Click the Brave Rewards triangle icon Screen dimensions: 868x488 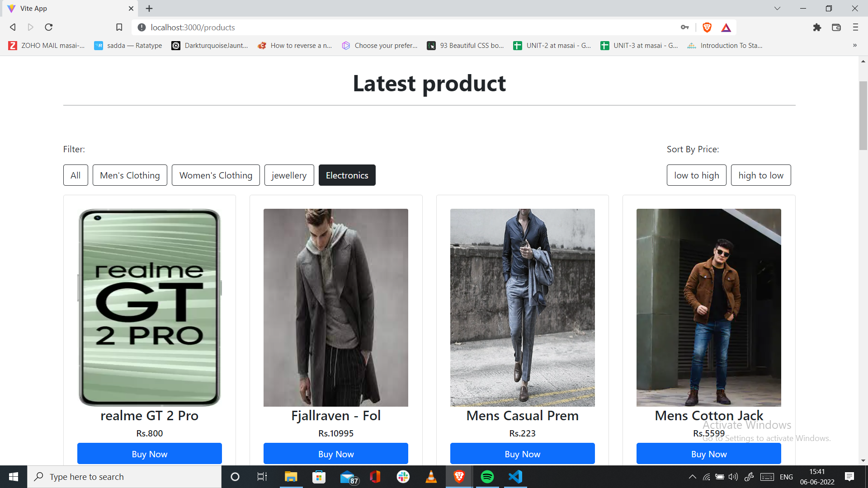tap(726, 27)
